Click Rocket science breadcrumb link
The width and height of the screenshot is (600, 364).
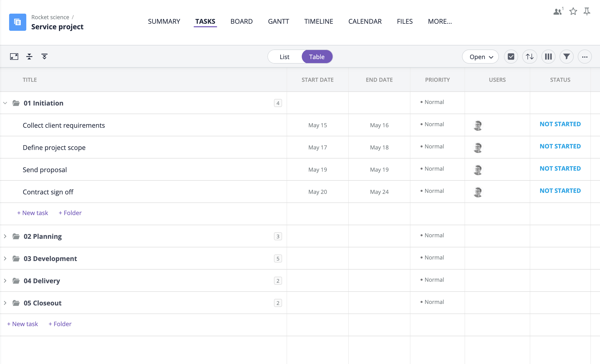coord(50,17)
